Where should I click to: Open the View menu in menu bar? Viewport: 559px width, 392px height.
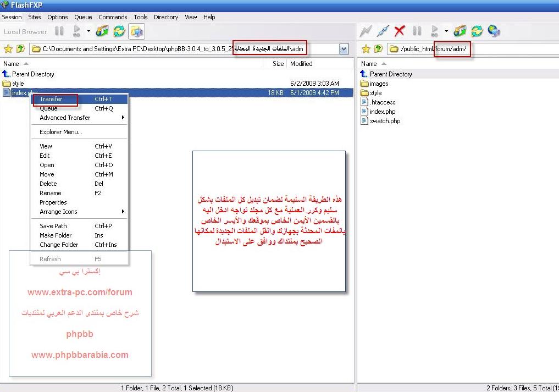[x=191, y=17]
